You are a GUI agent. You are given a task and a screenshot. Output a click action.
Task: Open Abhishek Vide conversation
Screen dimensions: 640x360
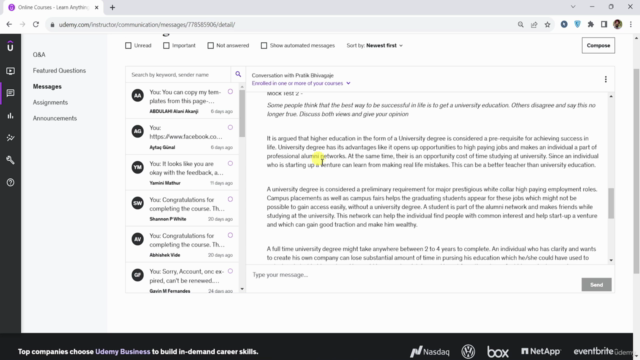182,245
